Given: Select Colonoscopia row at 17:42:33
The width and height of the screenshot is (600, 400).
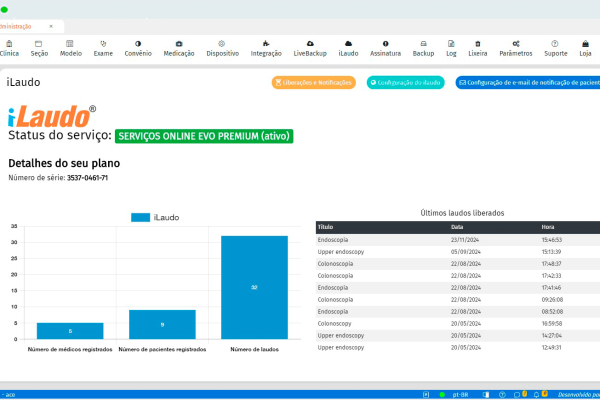Looking at the screenshot, I should (x=458, y=276).
